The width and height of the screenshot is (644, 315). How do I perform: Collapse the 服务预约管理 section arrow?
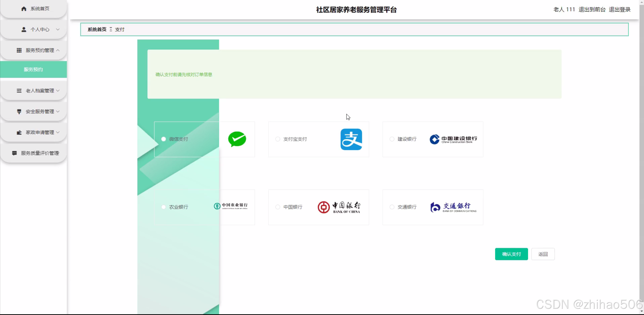tap(58, 50)
